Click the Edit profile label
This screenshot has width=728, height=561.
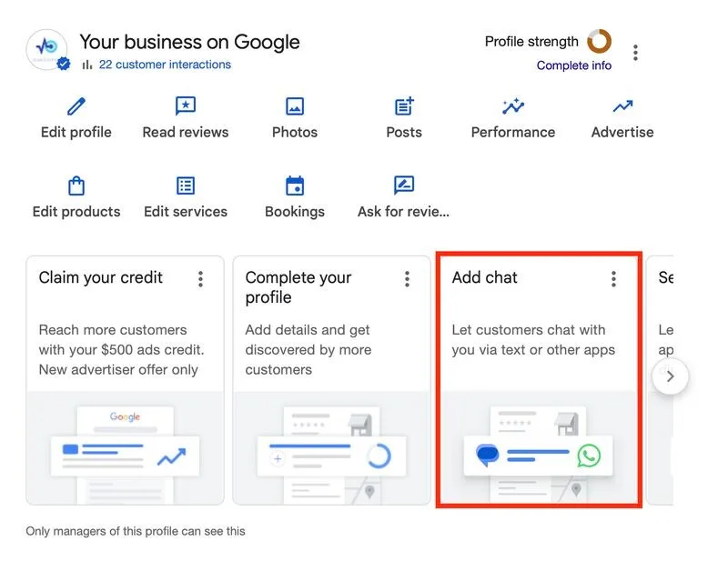(76, 132)
